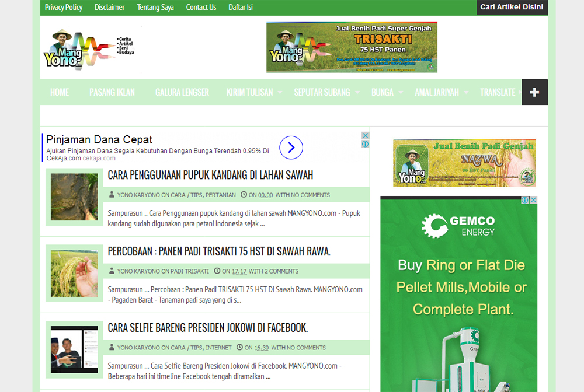Click clock icon on Pupuk Kandang post
Image resolution: width=584 pixels, height=392 pixels.
244,194
